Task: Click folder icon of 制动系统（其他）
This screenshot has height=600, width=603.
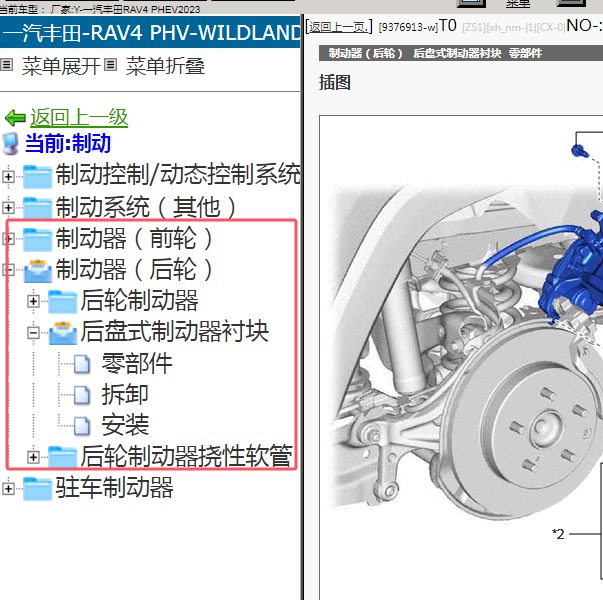Action: point(37,207)
